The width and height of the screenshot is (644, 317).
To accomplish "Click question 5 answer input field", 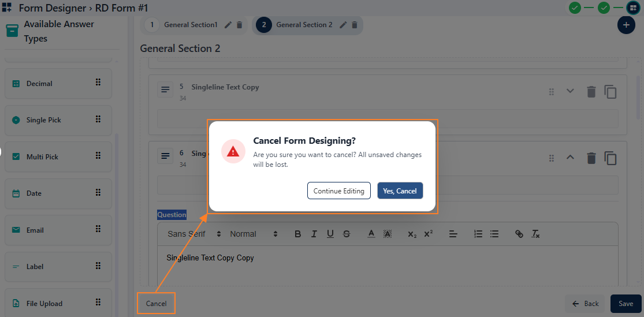I will 388,119.
